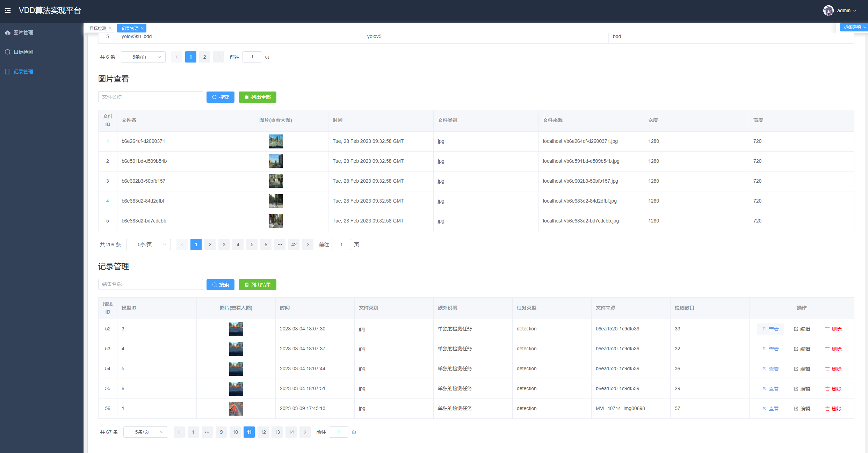The image size is (868, 453).
Task: Open page size dropdown for 67 records
Action: coord(145,432)
